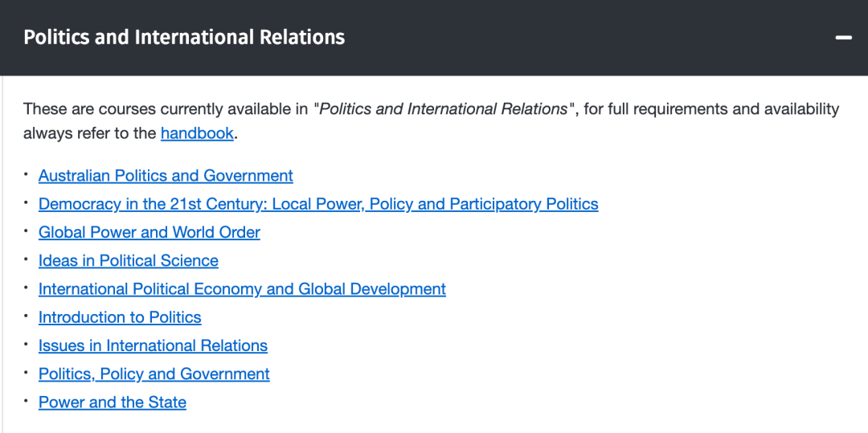Image resolution: width=868 pixels, height=433 pixels.
Task: Open Australian Politics and Government course
Action: [166, 176]
